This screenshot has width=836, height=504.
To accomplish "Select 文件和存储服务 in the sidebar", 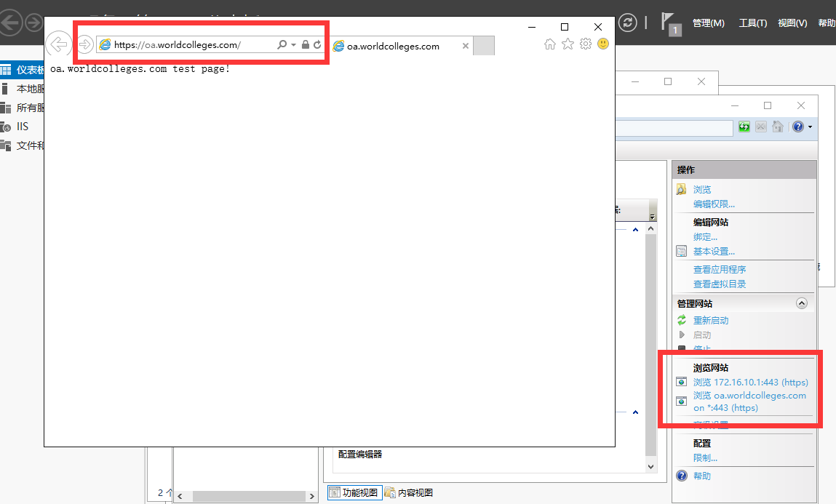I will [x=22, y=145].
